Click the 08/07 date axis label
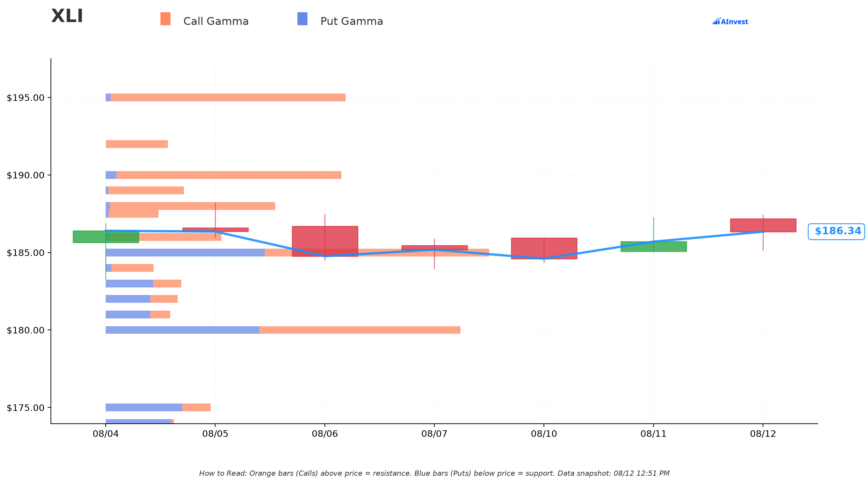This screenshot has width=868, height=484. (434, 434)
